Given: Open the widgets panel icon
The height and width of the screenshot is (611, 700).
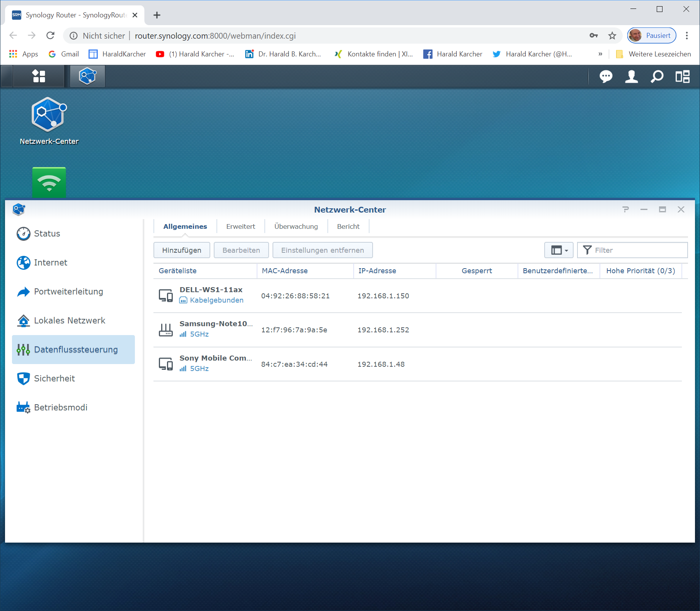Looking at the screenshot, I should [x=682, y=77].
